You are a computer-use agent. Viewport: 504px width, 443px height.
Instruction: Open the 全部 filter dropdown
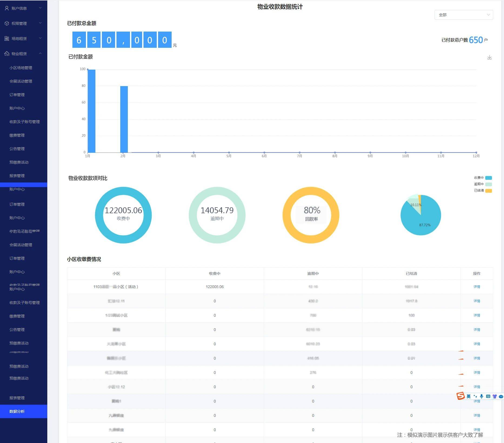pyautogui.click(x=463, y=15)
